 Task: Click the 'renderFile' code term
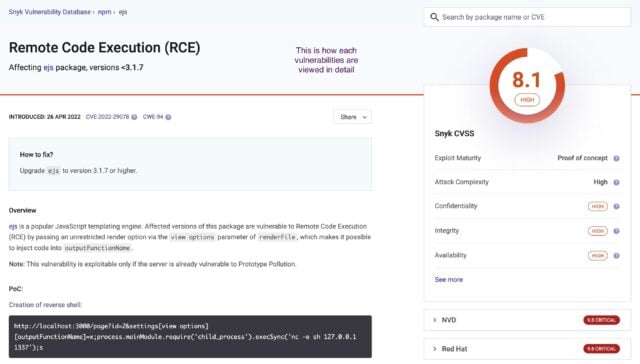(277, 237)
